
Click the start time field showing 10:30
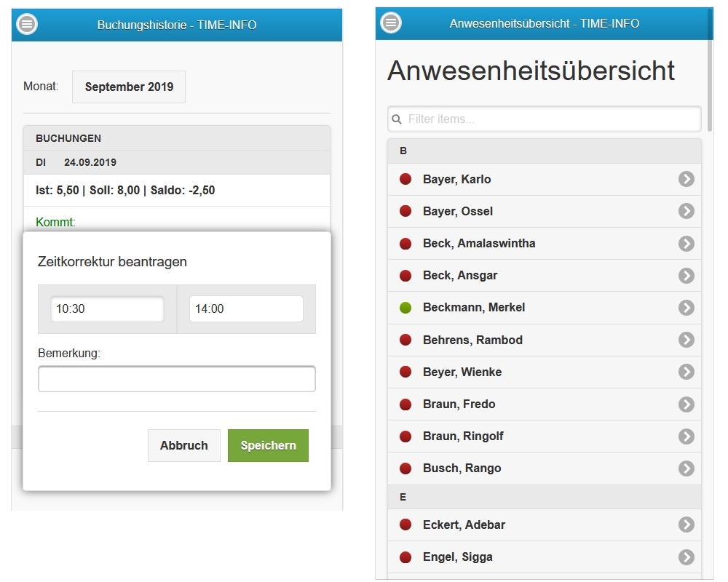pos(107,308)
